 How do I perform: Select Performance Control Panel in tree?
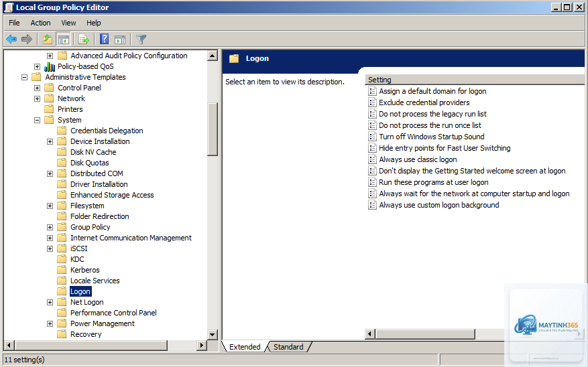coord(113,313)
